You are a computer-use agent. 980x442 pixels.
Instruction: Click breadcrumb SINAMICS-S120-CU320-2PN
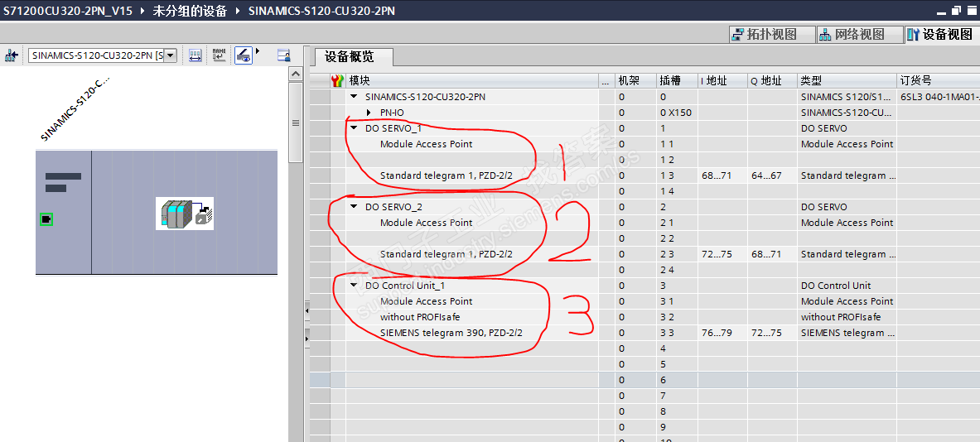[321, 11]
